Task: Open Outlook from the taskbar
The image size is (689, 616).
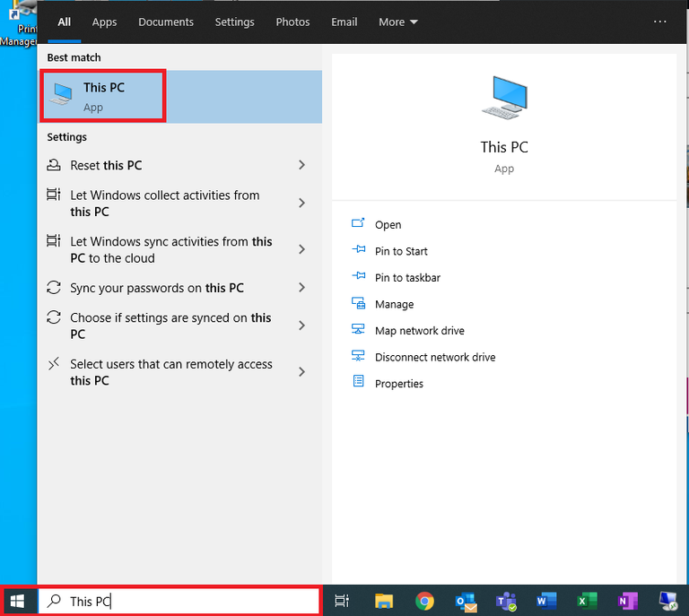Action: 465,601
